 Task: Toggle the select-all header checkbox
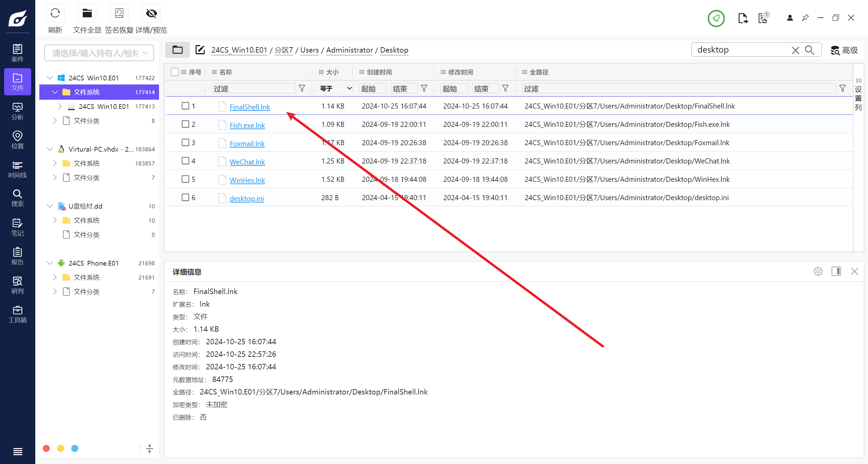[x=175, y=72]
